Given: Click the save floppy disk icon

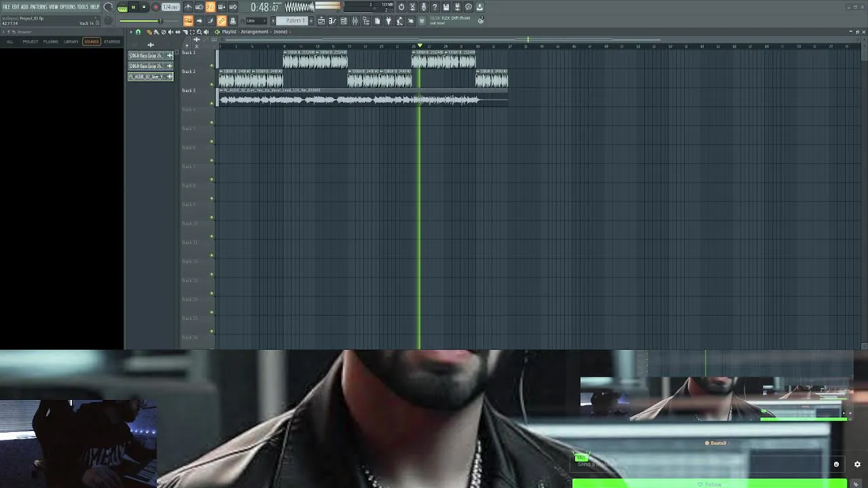Looking at the screenshot, I should point(446,7).
